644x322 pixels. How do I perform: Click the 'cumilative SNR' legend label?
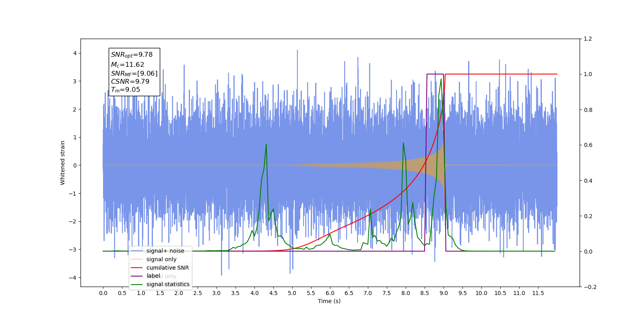point(167,268)
